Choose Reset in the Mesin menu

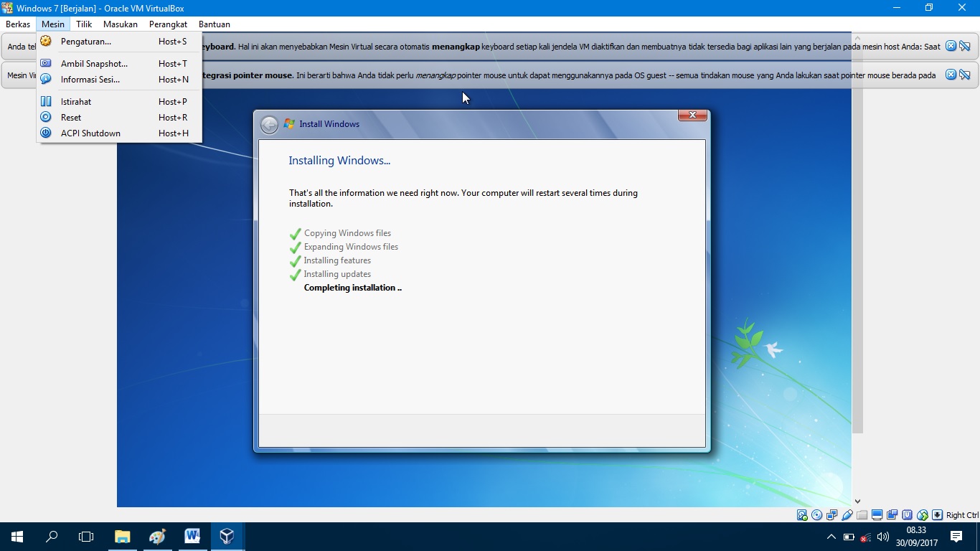(119, 118)
